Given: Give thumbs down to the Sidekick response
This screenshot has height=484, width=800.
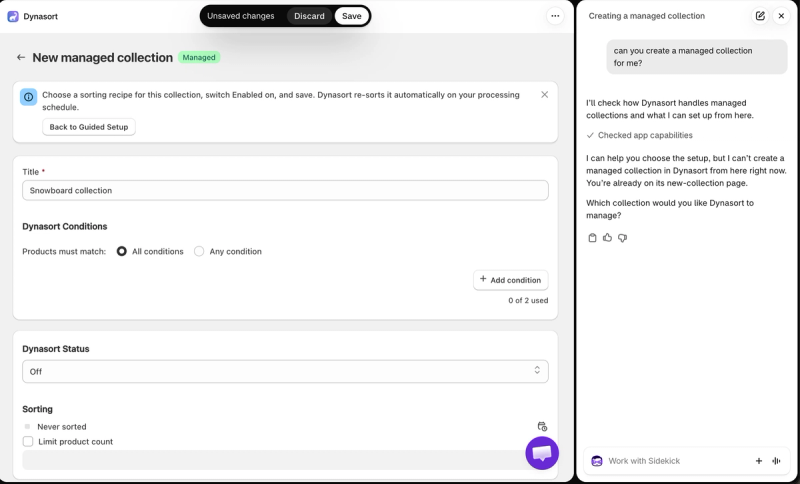Looking at the screenshot, I should pyautogui.click(x=622, y=238).
